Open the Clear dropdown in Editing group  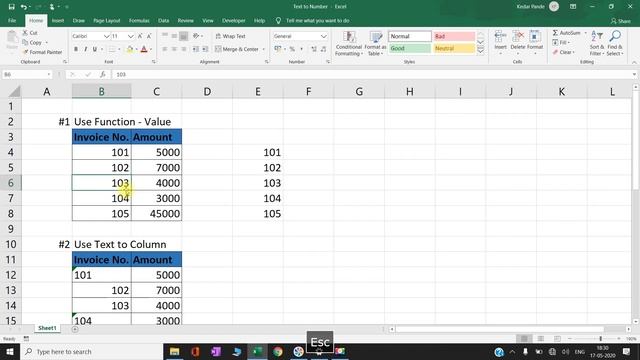[564, 52]
